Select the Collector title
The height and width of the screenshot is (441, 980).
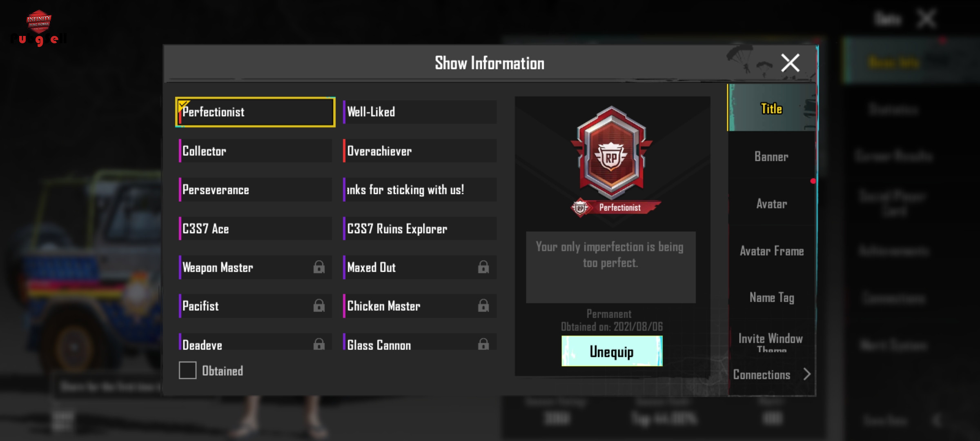pos(255,151)
